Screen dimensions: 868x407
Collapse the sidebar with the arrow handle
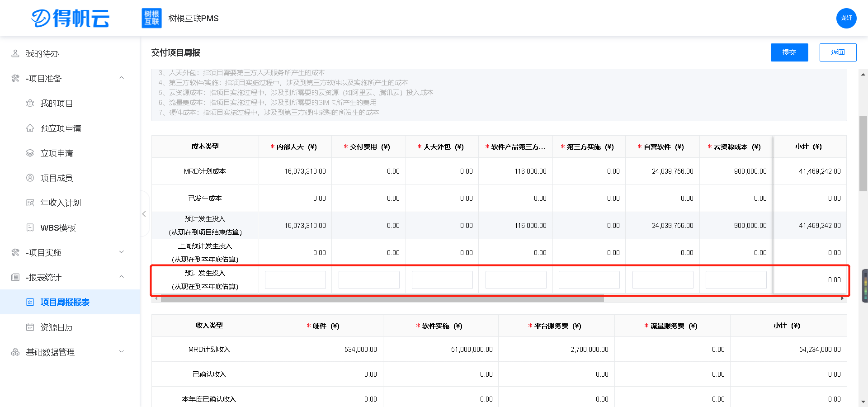(x=144, y=214)
